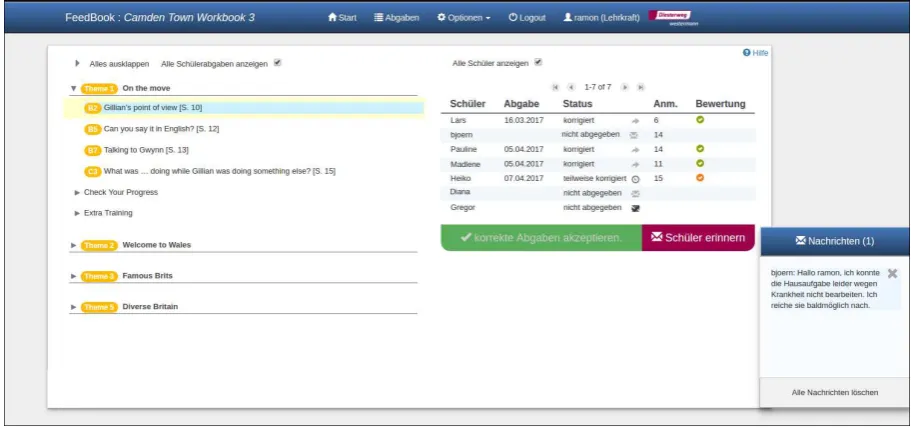Click the envelope icon in bjoern's row
This screenshot has width=911, height=428.
(x=634, y=135)
